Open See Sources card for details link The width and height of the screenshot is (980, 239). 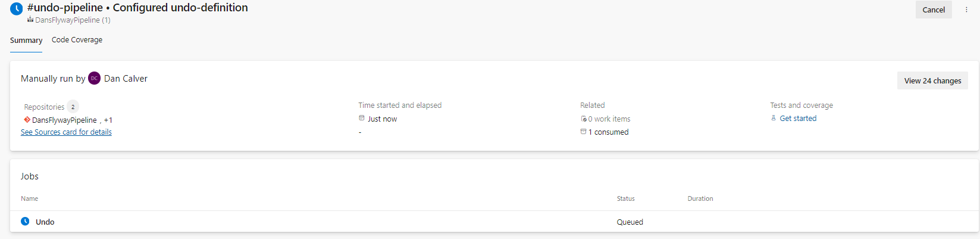click(x=66, y=132)
